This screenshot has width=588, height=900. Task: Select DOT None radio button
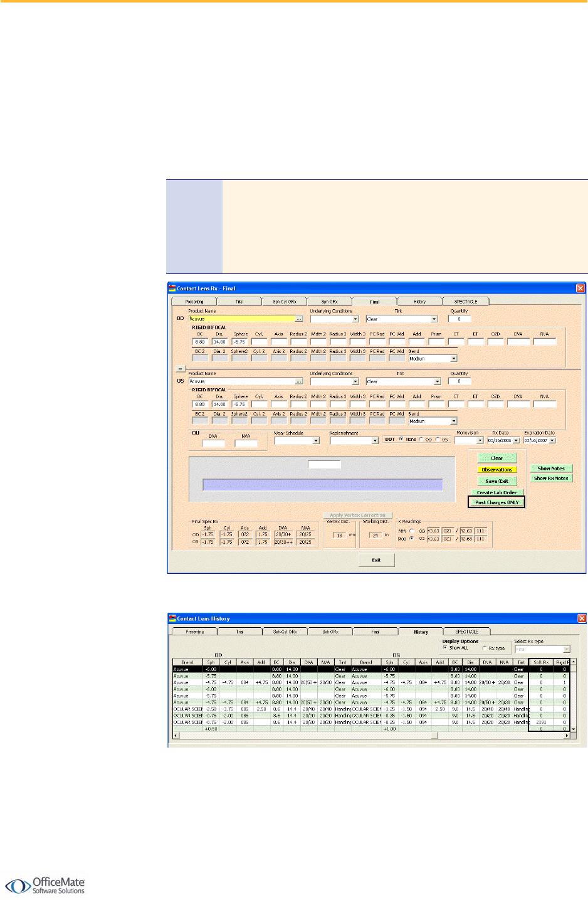point(401,440)
